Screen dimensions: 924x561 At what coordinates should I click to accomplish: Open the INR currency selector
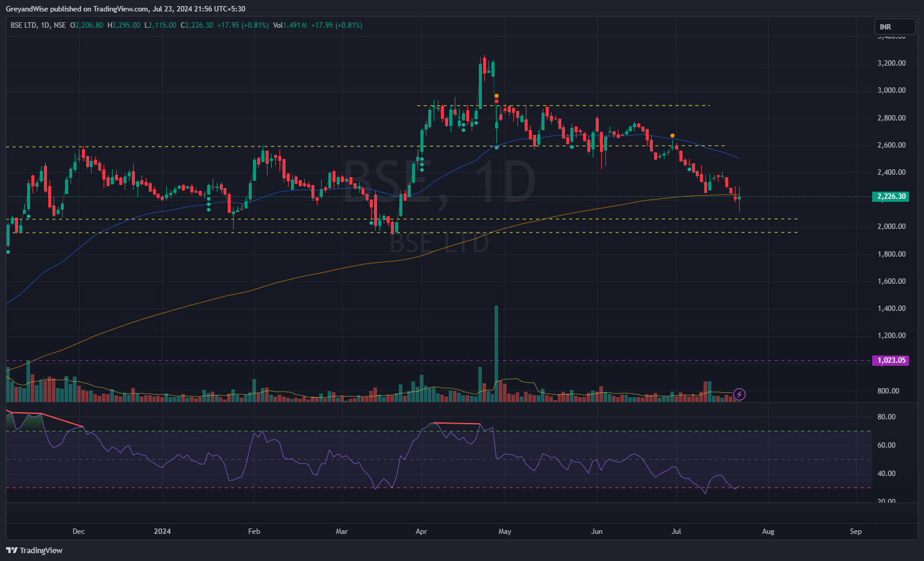click(894, 27)
